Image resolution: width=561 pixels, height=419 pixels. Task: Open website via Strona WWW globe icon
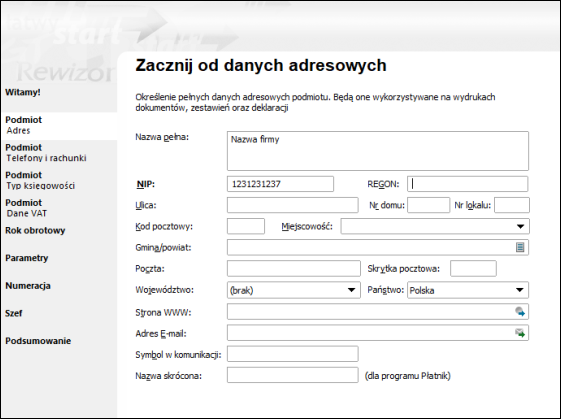(x=520, y=312)
